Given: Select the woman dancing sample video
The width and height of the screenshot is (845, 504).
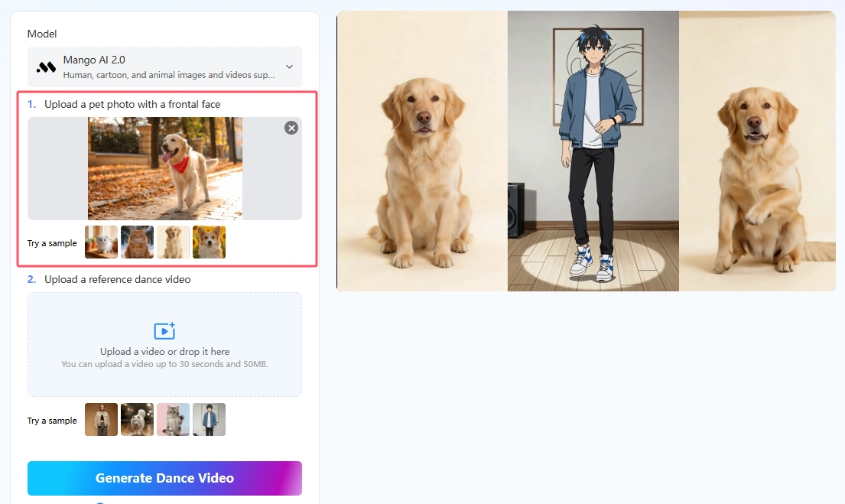Looking at the screenshot, I should pyautogui.click(x=101, y=419).
